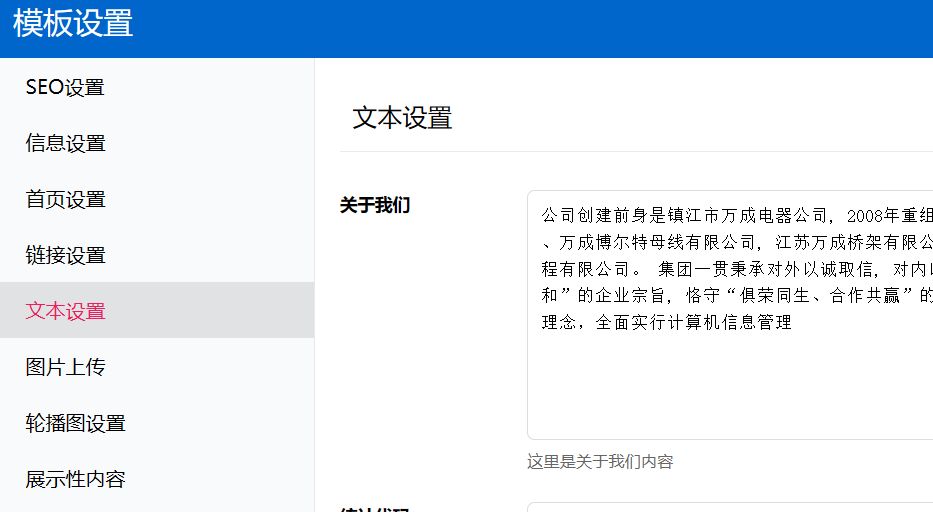
Task: Open 链接设置 in the sidebar
Action: [65, 255]
